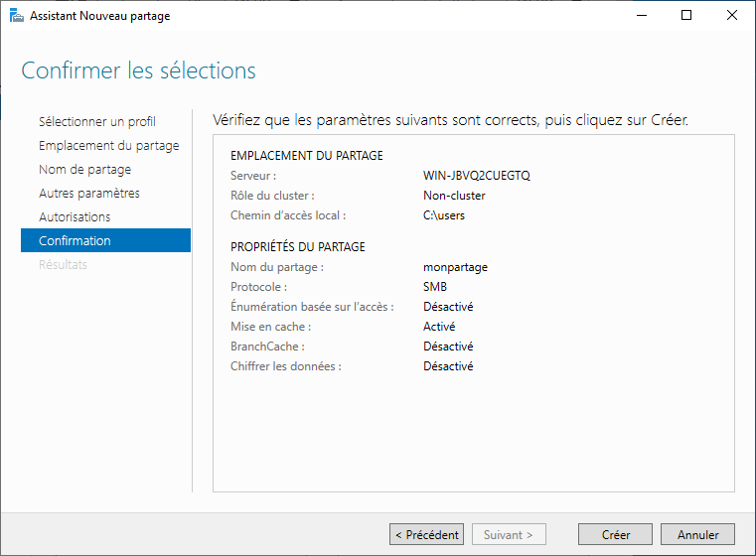756x556 pixels.
Task: Click the Chiffrer les données label
Action: click(x=285, y=366)
